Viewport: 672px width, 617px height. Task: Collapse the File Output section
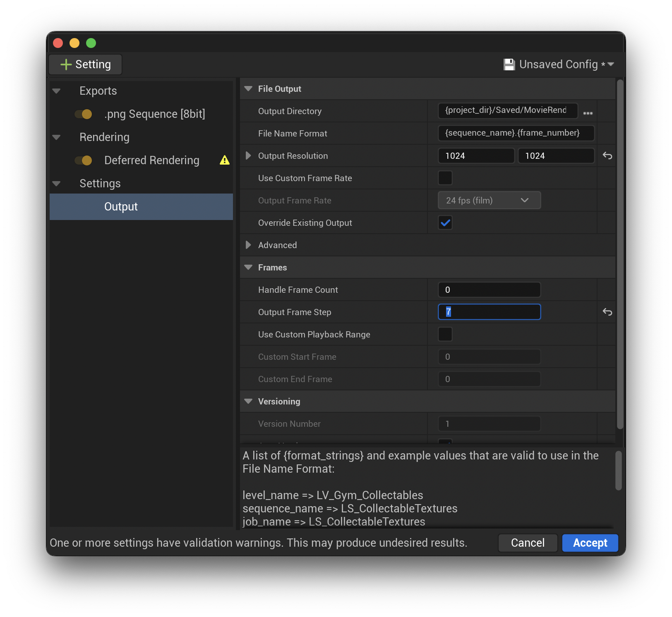pyautogui.click(x=248, y=88)
